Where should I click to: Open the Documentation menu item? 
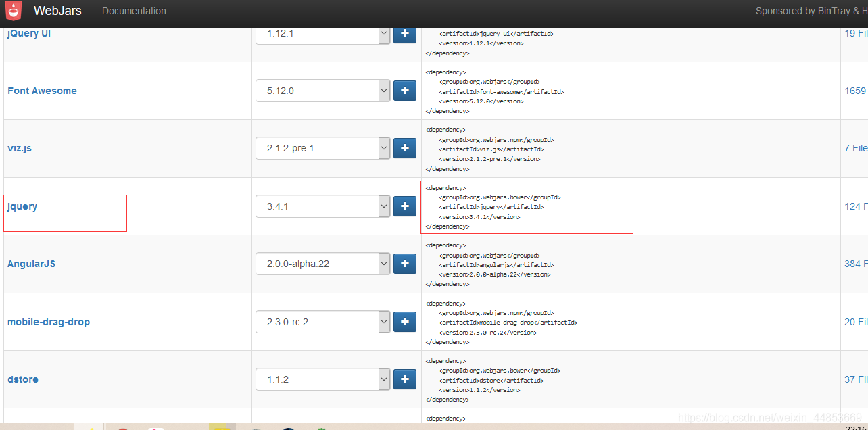134,11
